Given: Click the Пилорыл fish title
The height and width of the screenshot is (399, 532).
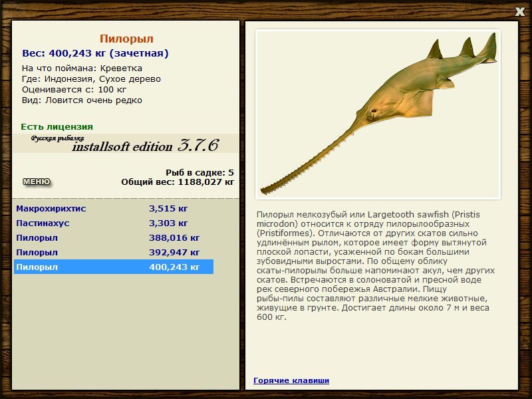Looking at the screenshot, I should click(x=126, y=39).
